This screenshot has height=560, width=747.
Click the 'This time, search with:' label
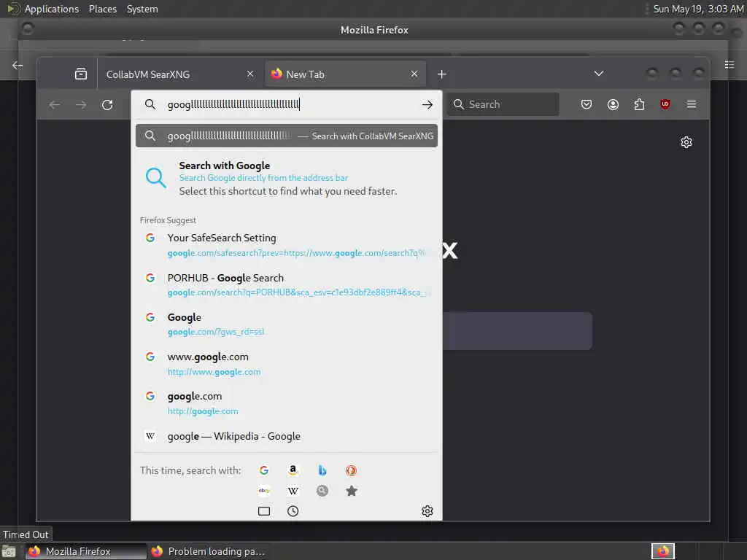coord(190,470)
